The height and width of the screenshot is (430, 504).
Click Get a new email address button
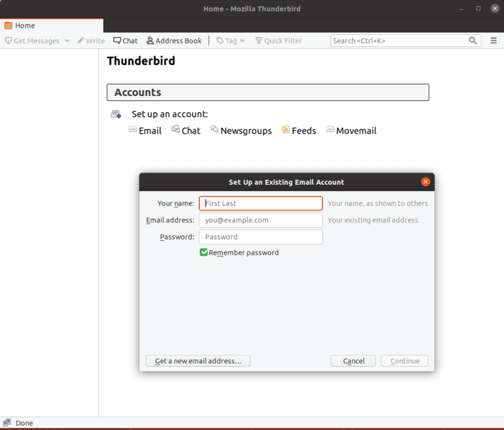[x=198, y=361]
